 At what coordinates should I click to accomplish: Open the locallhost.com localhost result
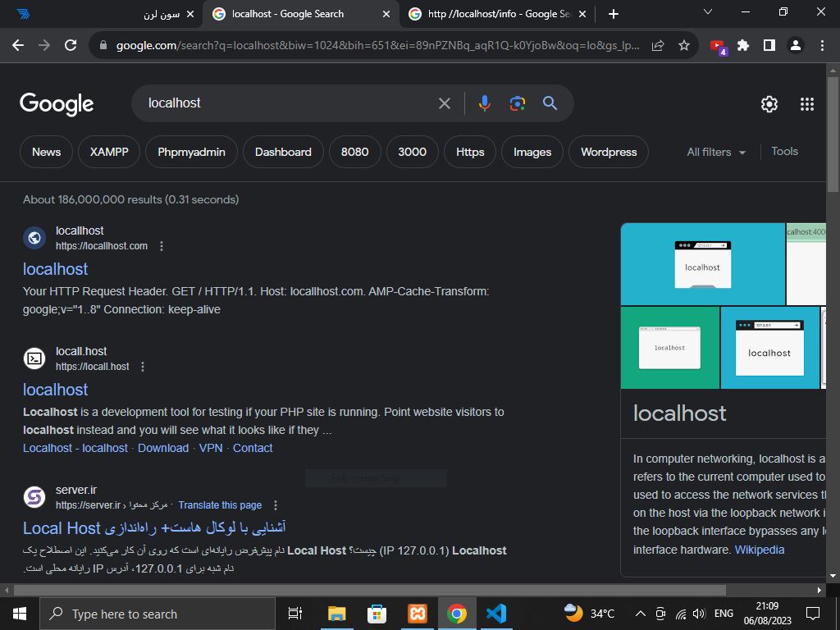point(56,269)
